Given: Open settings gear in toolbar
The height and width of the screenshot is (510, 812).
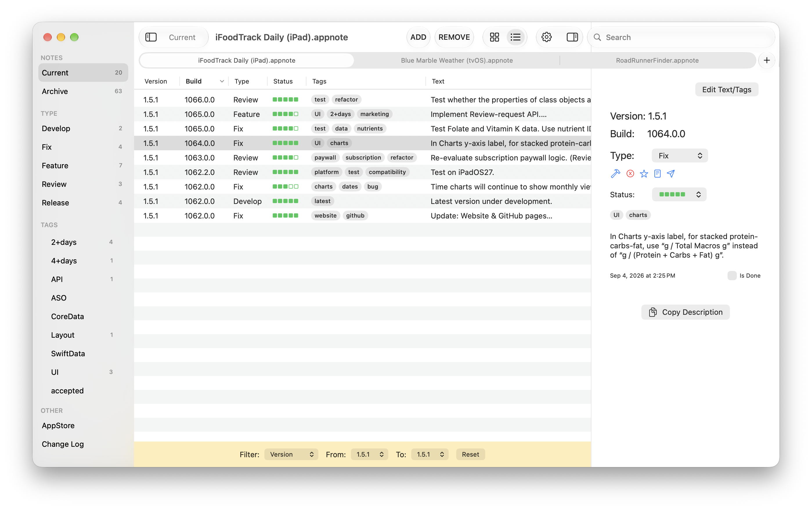Looking at the screenshot, I should (x=546, y=37).
